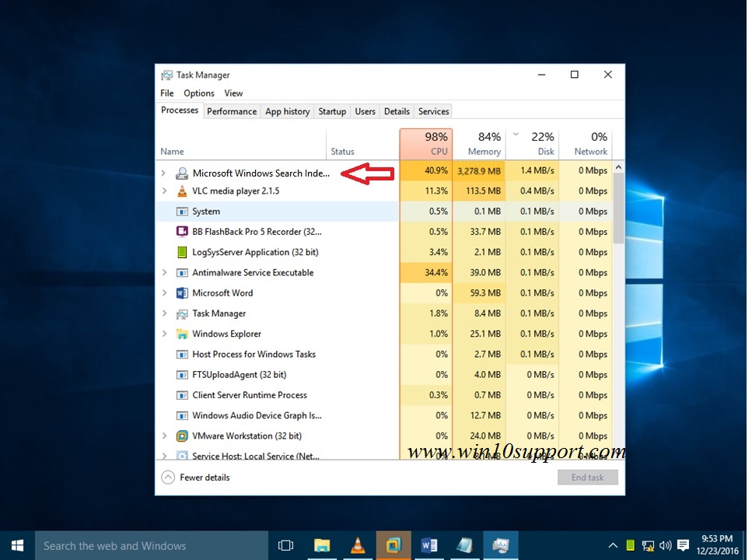This screenshot has width=752, height=560.
Task: Switch to the Performance tab
Action: [x=232, y=111]
